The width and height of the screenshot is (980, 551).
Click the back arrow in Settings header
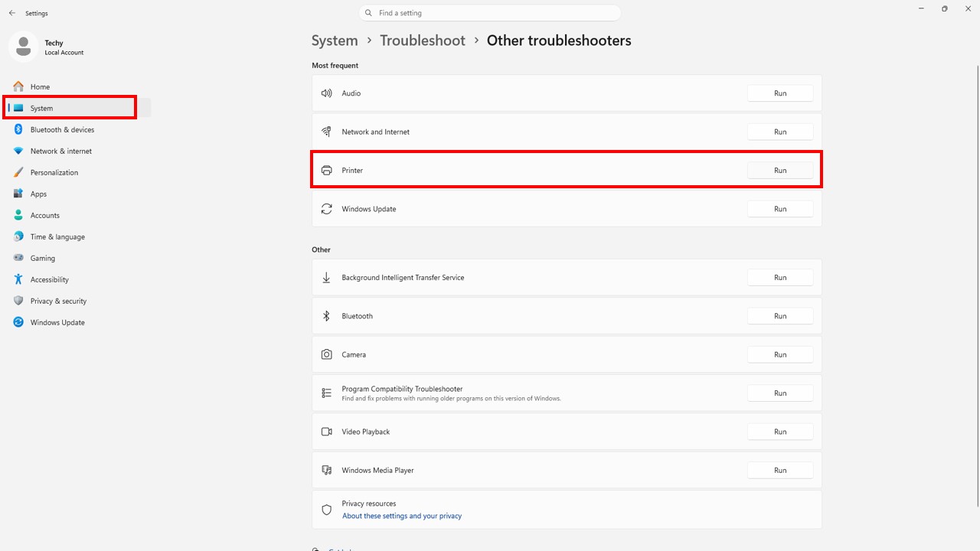[x=12, y=13]
